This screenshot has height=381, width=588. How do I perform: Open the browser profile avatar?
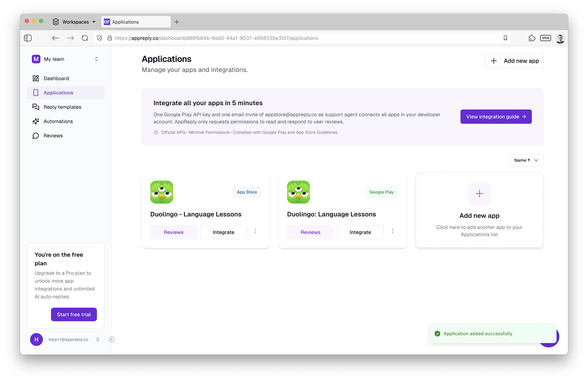[560, 38]
